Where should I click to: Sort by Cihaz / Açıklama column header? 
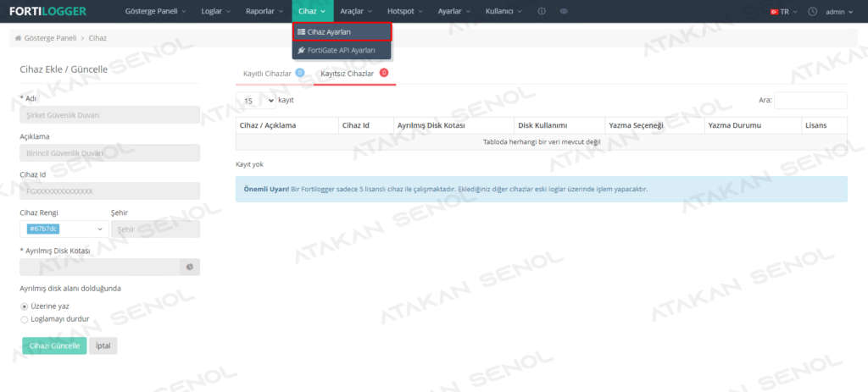[x=287, y=125]
